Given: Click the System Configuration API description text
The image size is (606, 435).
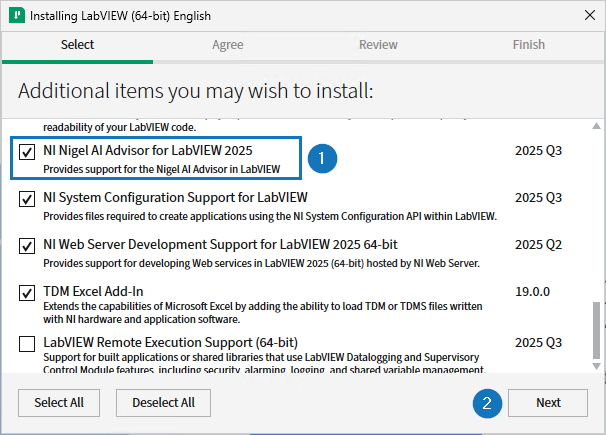Looking at the screenshot, I should (270, 216).
